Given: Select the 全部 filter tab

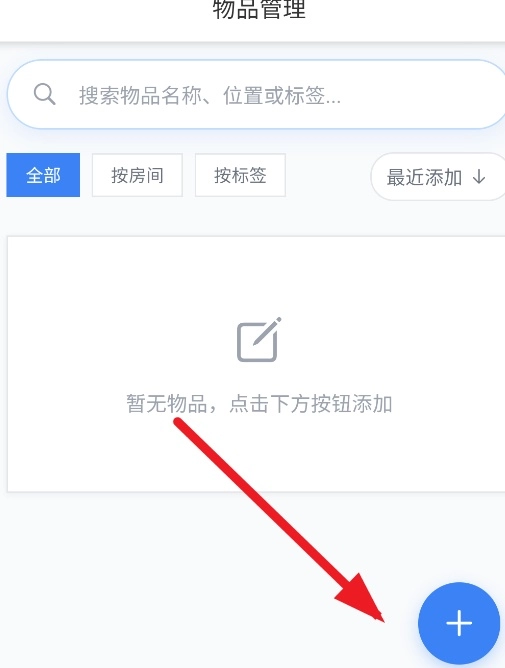Looking at the screenshot, I should (x=43, y=175).
